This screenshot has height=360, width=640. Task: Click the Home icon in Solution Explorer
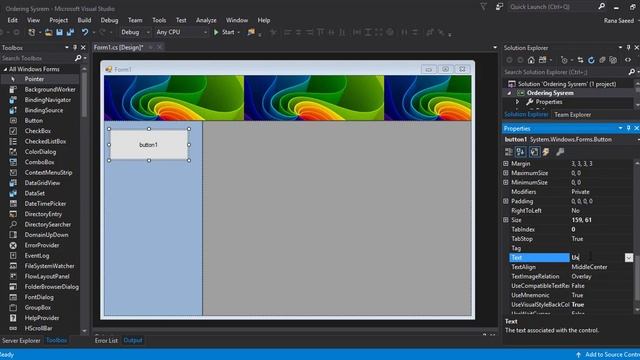pos(531,60)
